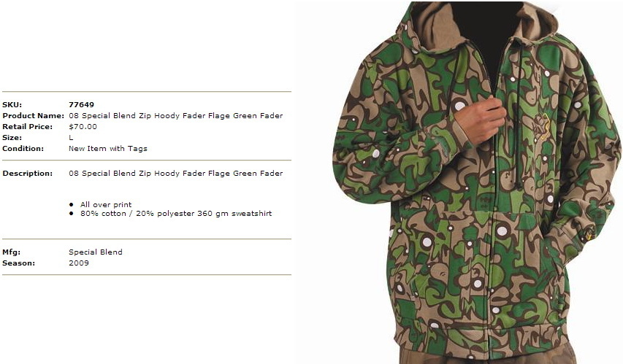Click the description text next to Description
Viewport: 623px width, 364px height.
coord(175,174)
